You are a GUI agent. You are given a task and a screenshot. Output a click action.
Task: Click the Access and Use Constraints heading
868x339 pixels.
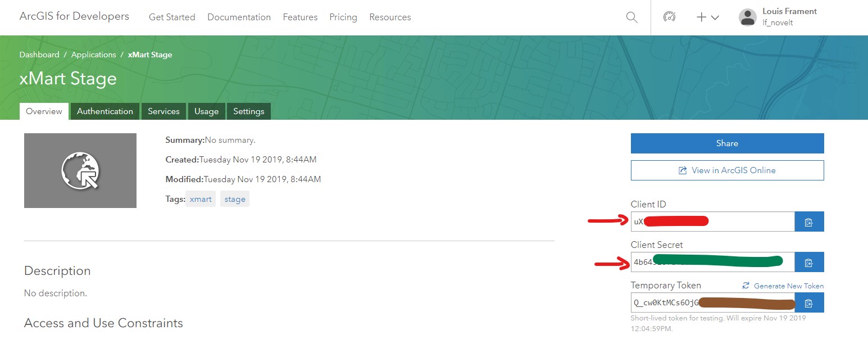click(x=103, y=323)
